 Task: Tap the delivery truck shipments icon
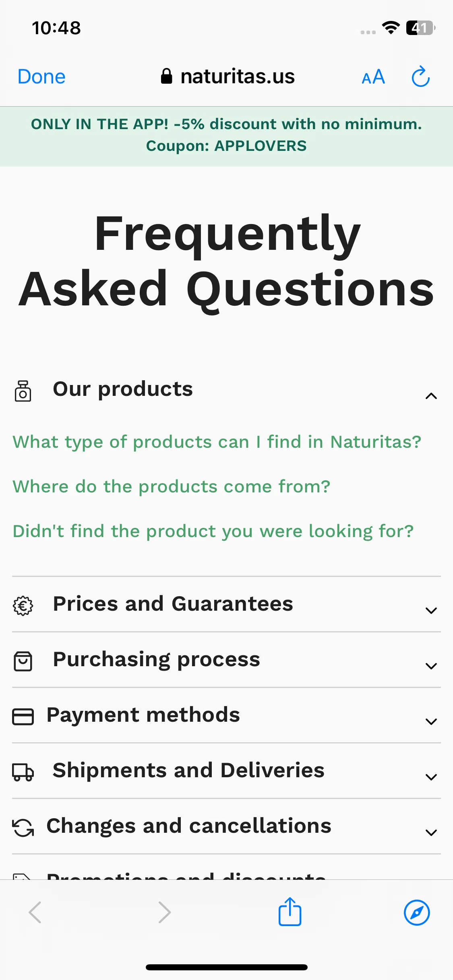point(23,772)
